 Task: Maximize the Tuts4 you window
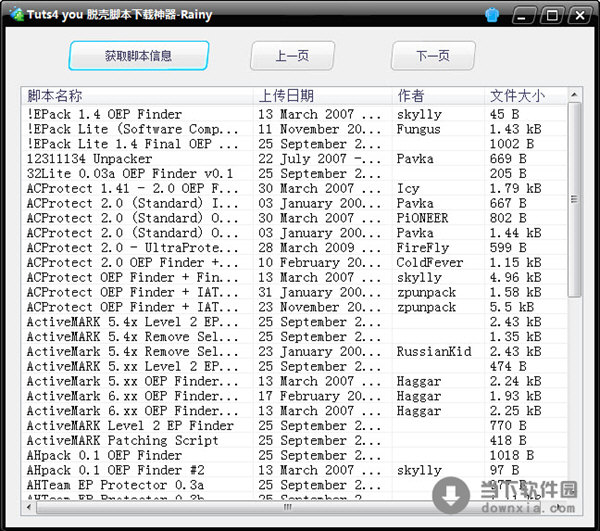point(551,16)
